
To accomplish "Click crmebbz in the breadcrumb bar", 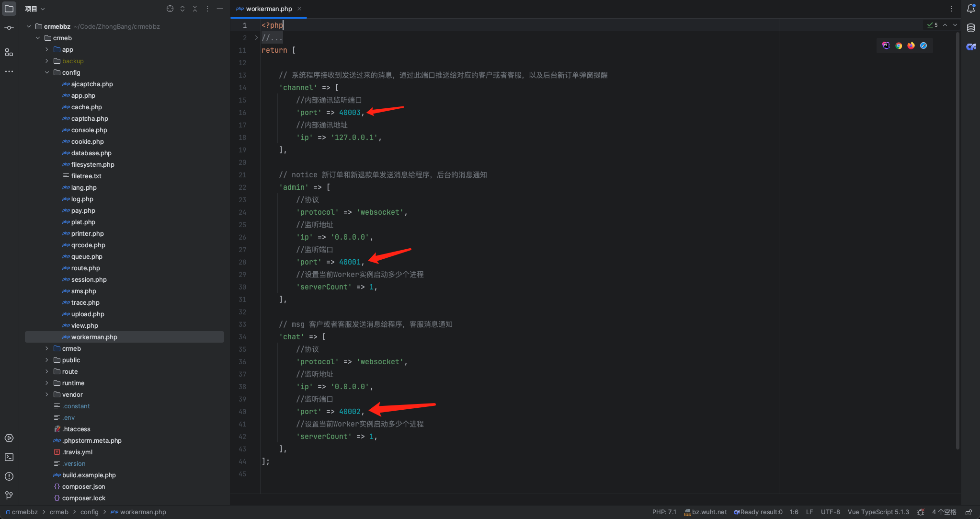I will (x=22, y=512).
